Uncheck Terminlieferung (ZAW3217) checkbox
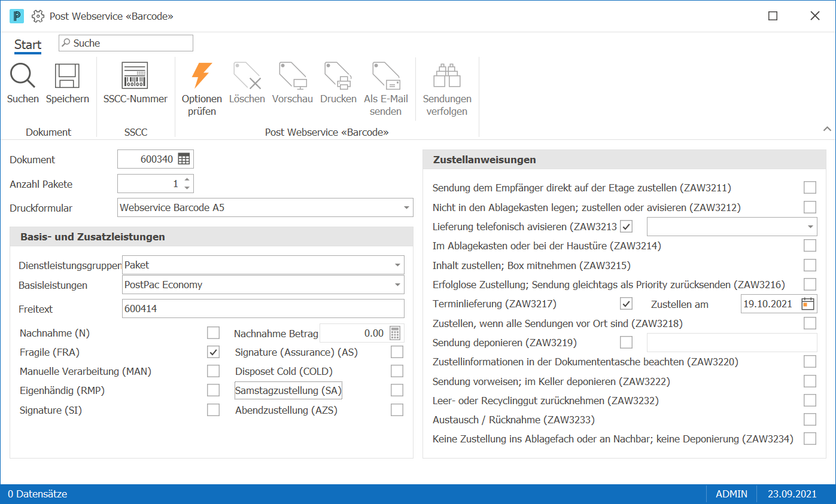This screenshot has height=504, width=836. (x=626, y=304)
